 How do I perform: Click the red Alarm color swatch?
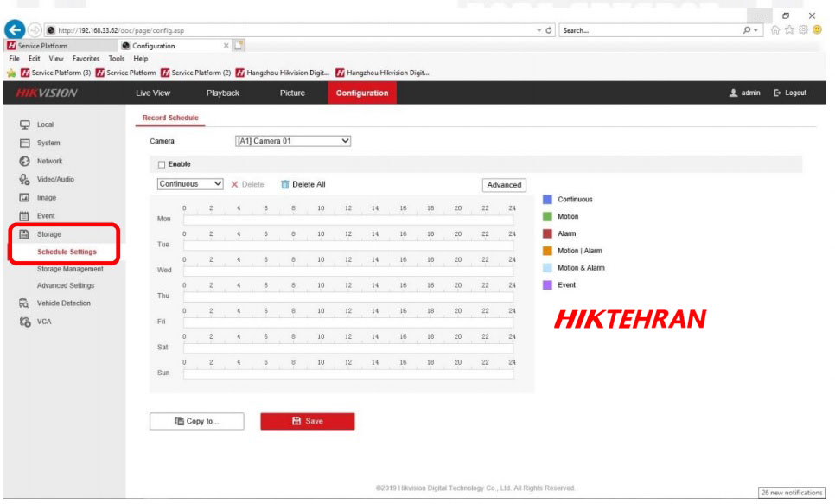(x=547, y=233)
